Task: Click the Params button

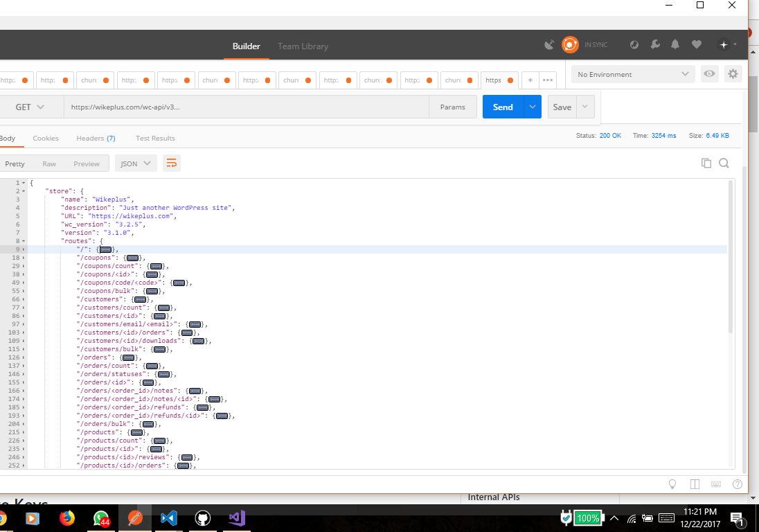Action: click(453, 107)
